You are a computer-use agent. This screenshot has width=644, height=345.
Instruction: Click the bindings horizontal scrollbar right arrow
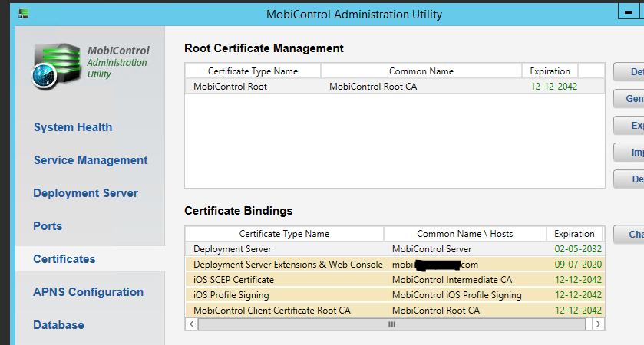(x=599, y=324)
